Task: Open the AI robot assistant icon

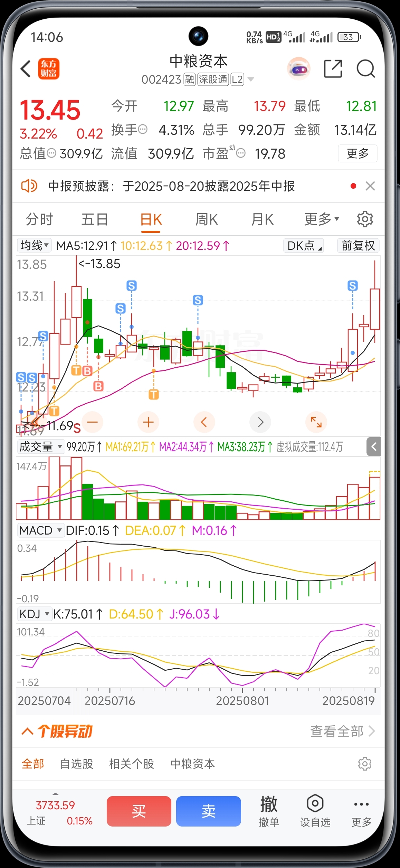Action: 299,68
